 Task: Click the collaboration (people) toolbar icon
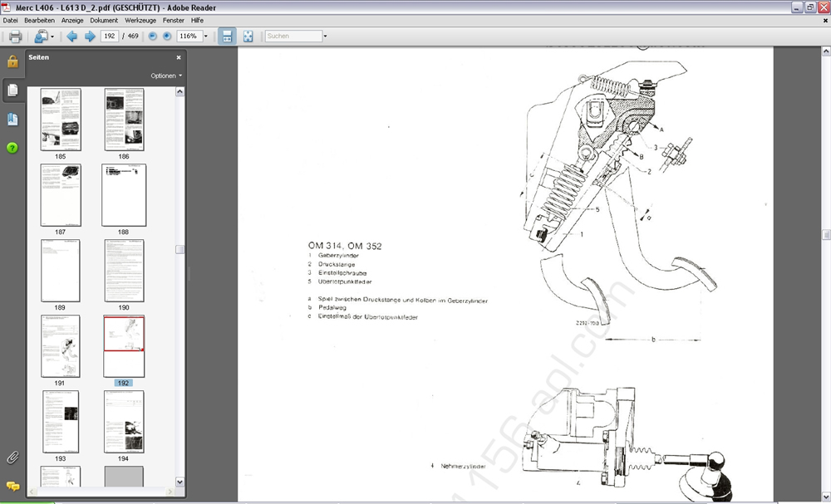pyautogui.click(x=41, y=36)
